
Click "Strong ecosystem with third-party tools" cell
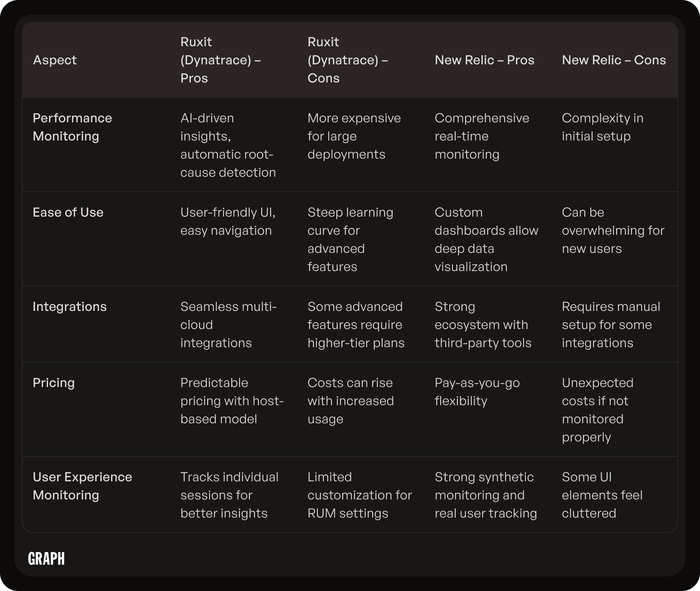click(483, 325)
